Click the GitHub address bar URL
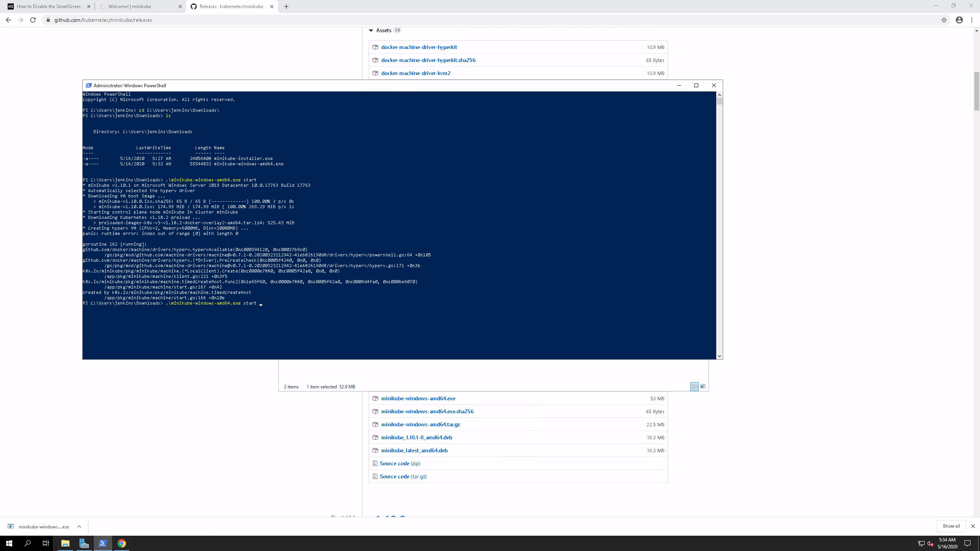 103,20
